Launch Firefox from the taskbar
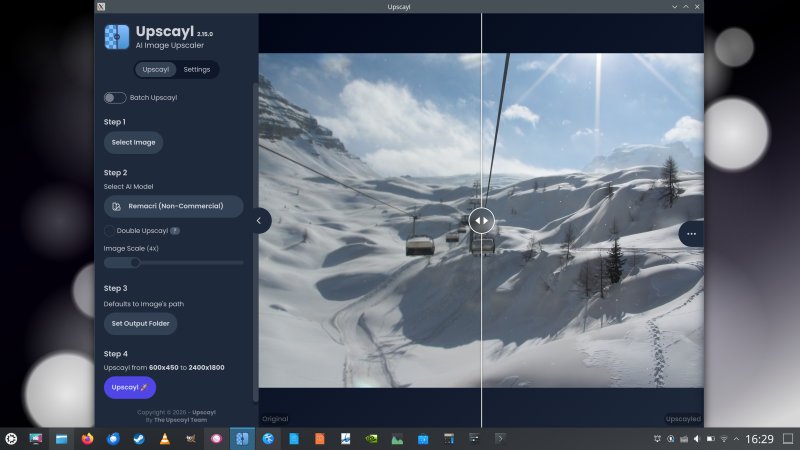800x450 pixels. click(87, 439)
